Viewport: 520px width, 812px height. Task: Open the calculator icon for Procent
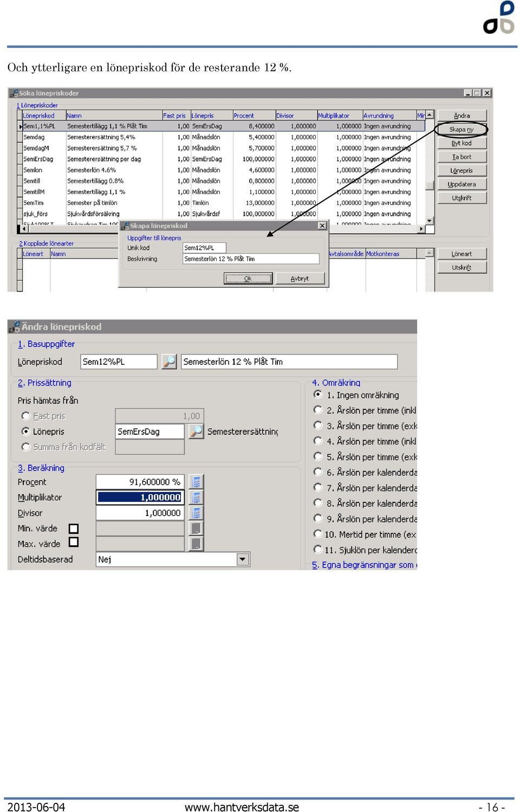click(196, 481)
